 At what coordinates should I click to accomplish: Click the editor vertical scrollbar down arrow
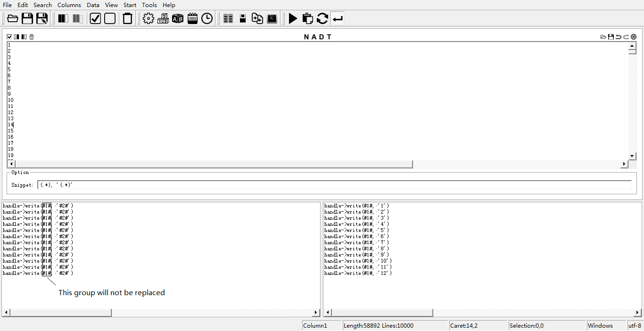(632, 156)
